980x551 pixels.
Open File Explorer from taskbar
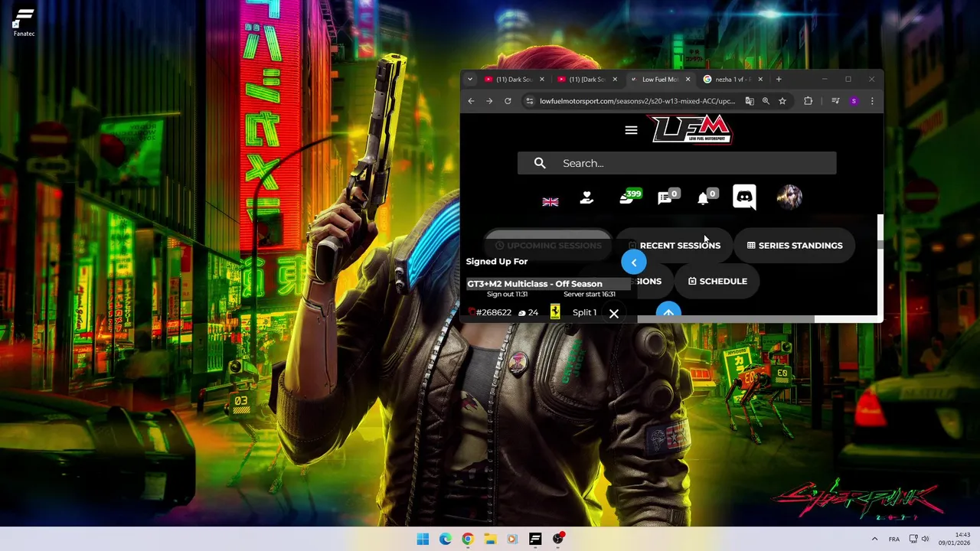point(490,539)
